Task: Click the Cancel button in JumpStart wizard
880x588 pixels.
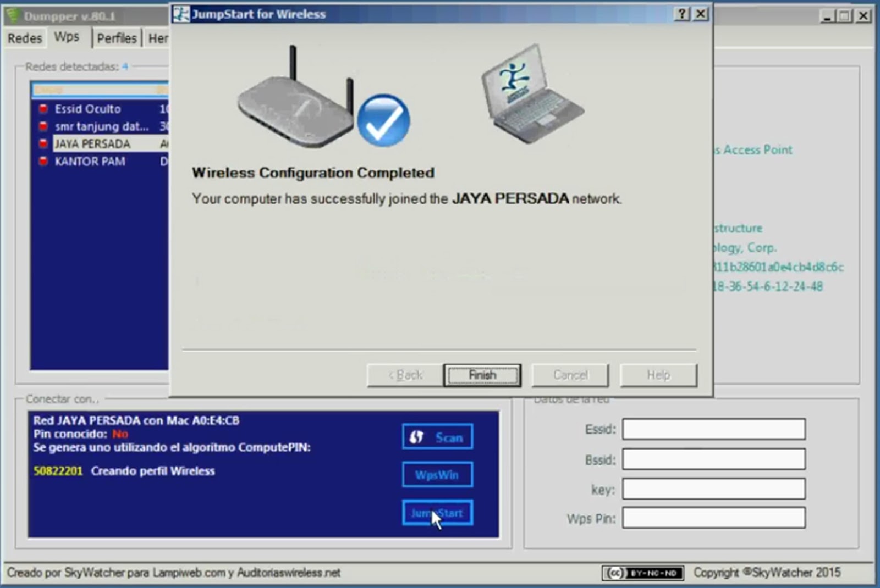Action: (570, 375)
